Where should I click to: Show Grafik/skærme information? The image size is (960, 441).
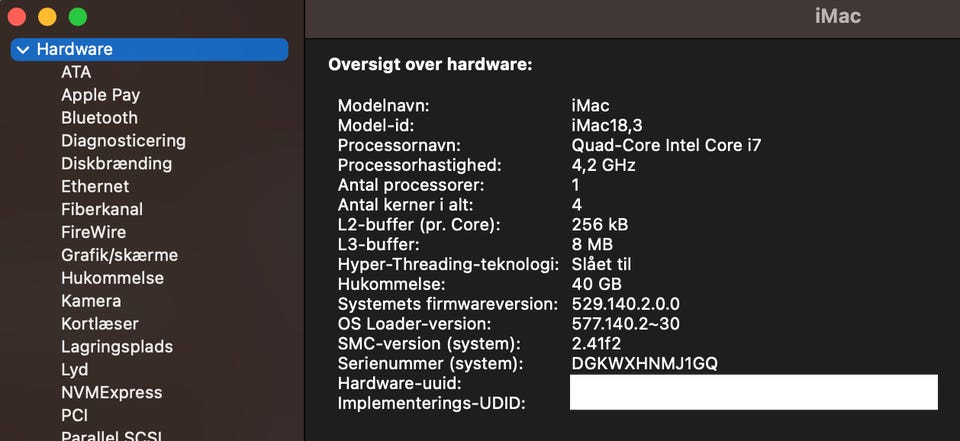point(119,255)
